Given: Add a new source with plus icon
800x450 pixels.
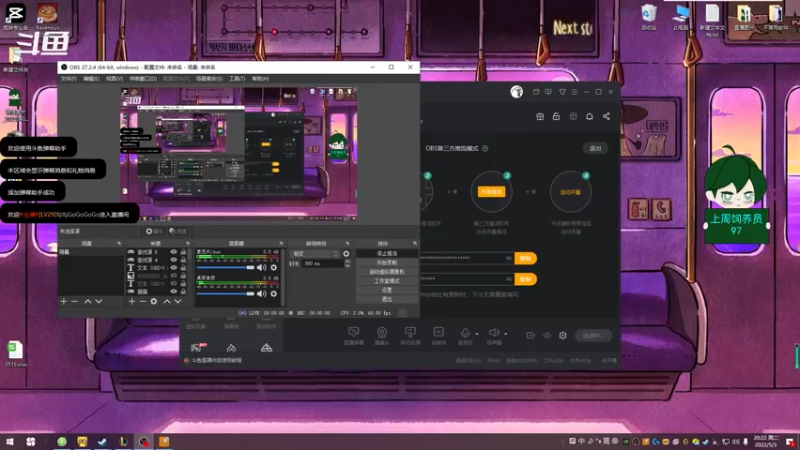Looking at the screenshot, I should (x=132, y=302).
